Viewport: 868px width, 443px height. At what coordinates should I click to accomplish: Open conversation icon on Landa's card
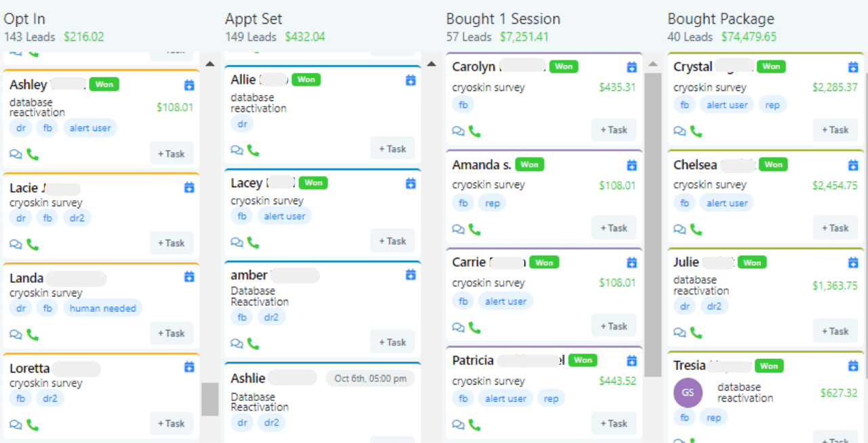[16, 334]
